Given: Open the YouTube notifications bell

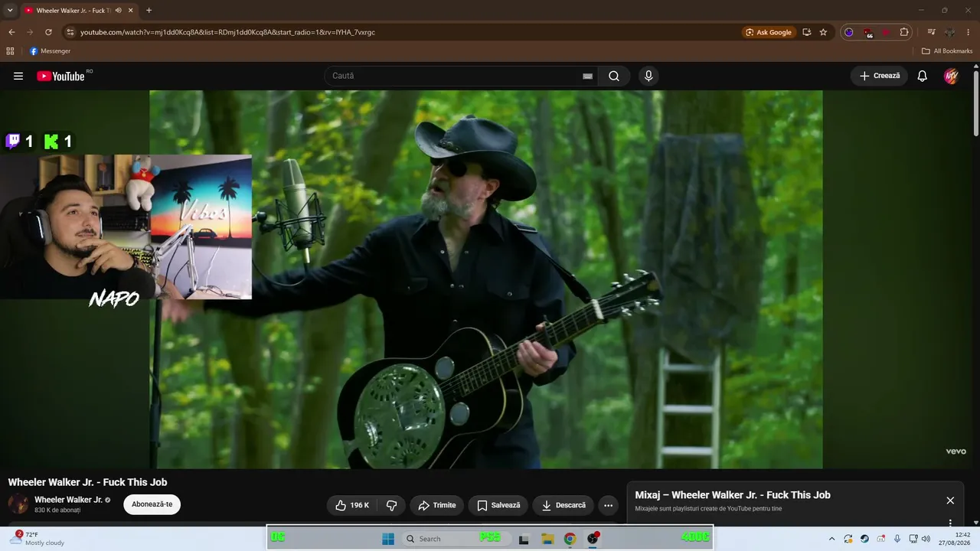Looking at the screenshot, I should [923, 76].
